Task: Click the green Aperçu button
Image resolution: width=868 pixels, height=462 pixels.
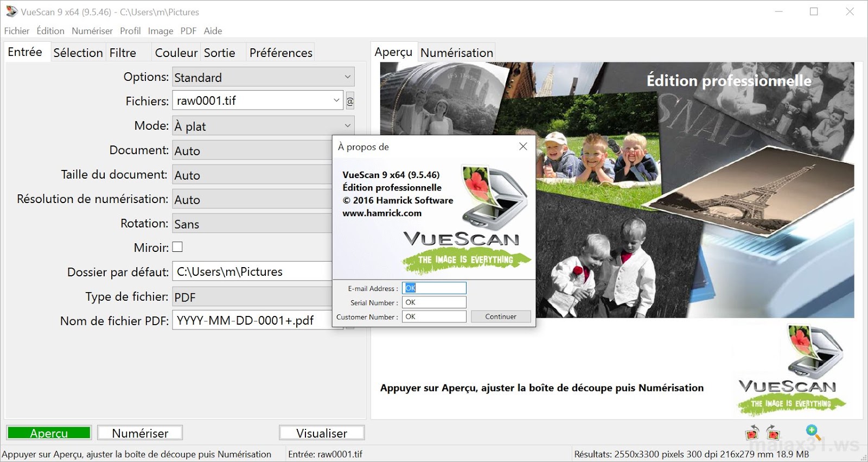Action: coord(49,433)
